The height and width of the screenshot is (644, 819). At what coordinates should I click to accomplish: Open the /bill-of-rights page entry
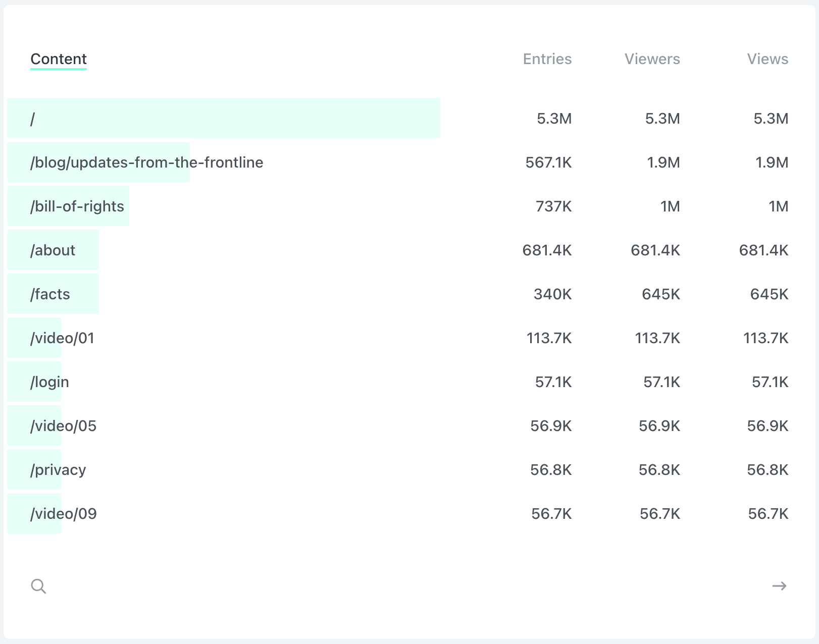click(77, 206)
